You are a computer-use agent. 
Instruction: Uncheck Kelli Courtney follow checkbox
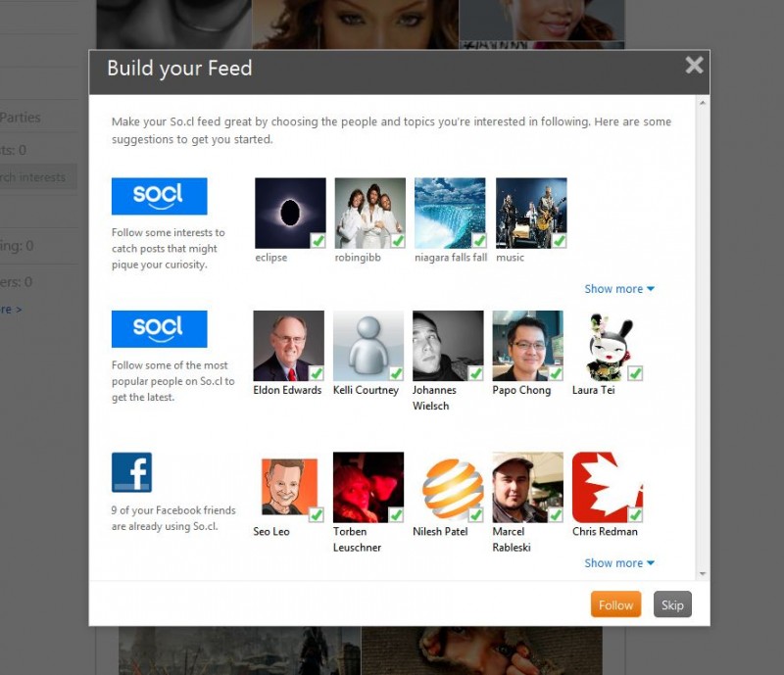(x=396, y=373)
